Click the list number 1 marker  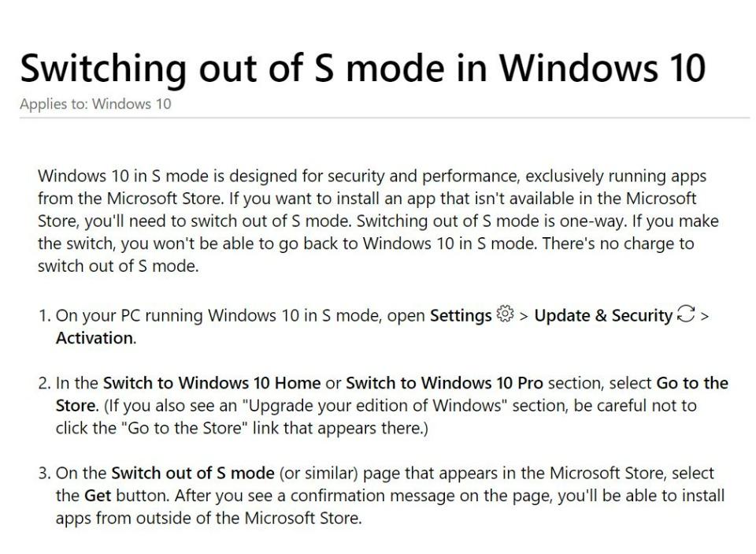coord(44,315)
